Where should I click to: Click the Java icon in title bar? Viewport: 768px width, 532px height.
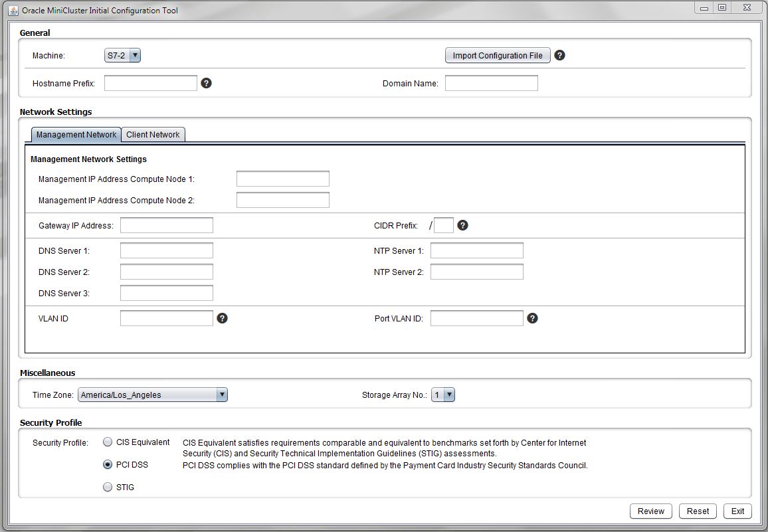[x=14, y=10]
